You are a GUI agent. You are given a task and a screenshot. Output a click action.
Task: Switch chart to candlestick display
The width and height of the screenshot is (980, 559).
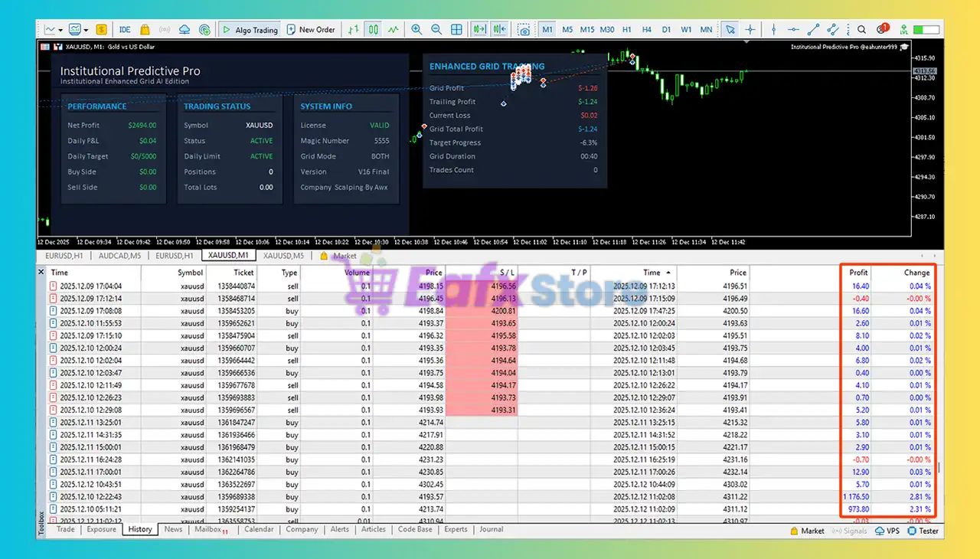click(373, 30)
